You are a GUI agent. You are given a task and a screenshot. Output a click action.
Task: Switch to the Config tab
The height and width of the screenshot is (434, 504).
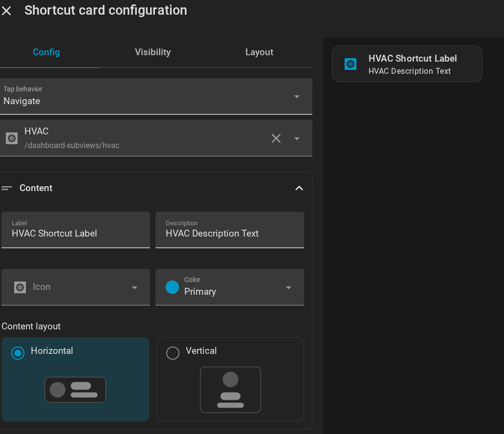click(46, 52)
